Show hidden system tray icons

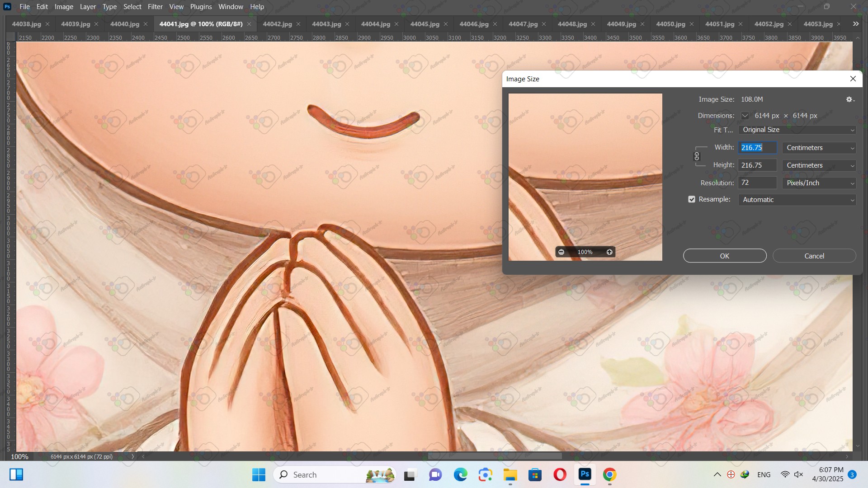coord(717,474)
